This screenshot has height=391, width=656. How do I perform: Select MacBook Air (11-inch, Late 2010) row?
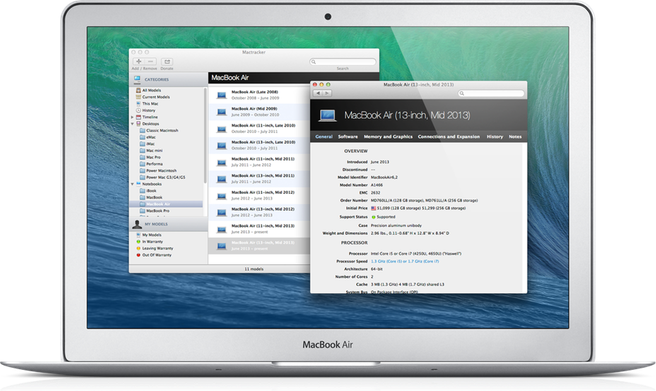[x=259, y=128]
